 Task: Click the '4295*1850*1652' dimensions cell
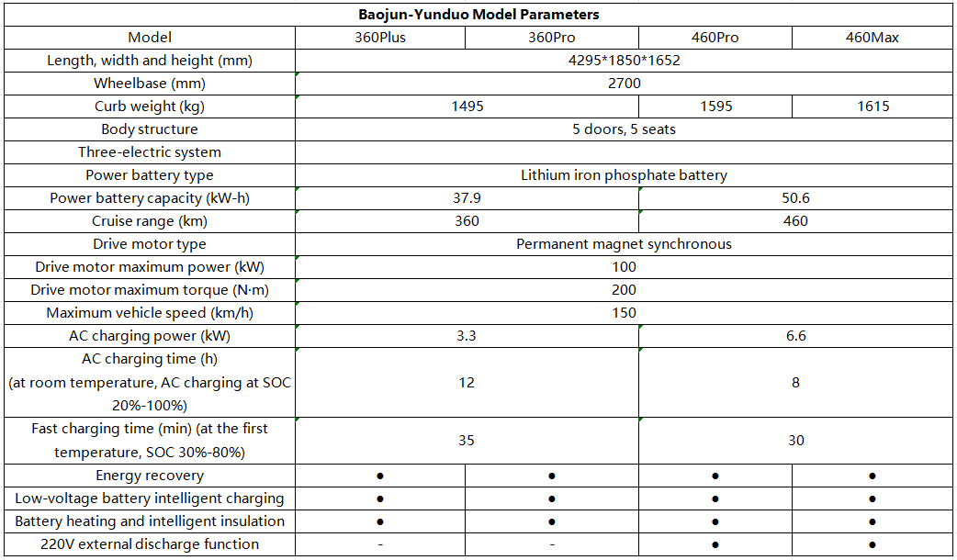click(x=624, y=61)
